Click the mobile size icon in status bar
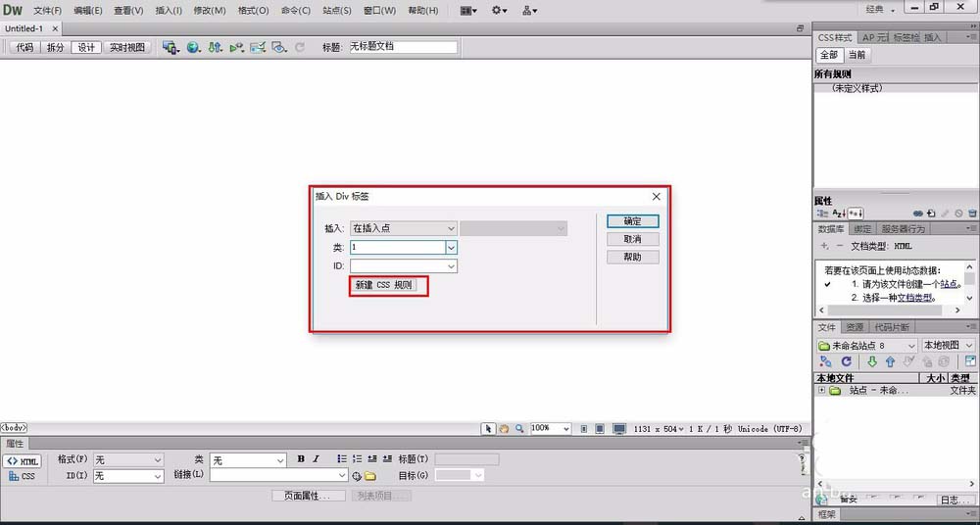 (584, 429)
